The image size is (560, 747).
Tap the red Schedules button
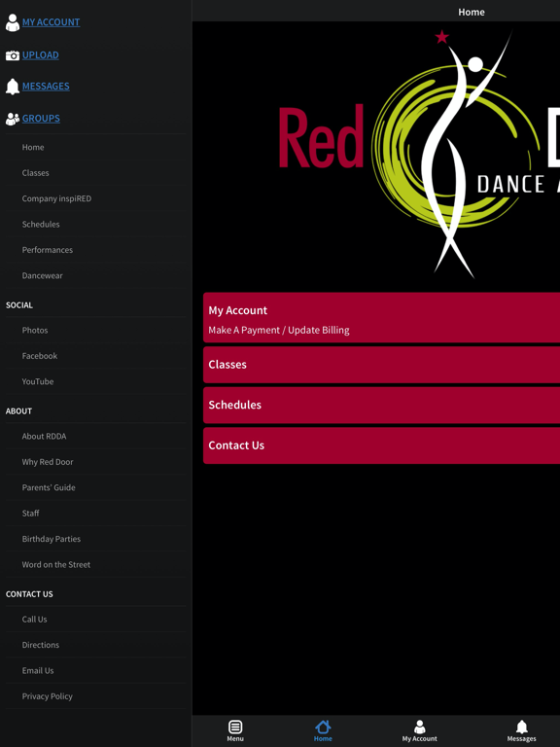(381, 406)
